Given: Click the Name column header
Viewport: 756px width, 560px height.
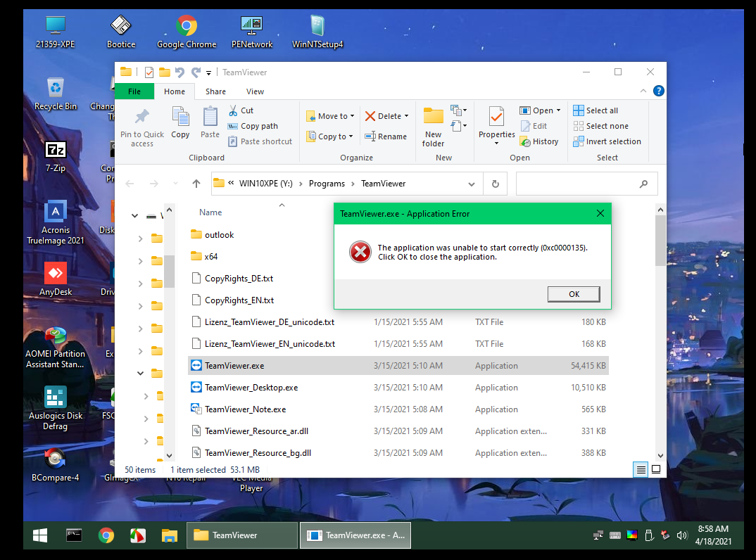Looking at the screenshot, I should tap(210, 212).
